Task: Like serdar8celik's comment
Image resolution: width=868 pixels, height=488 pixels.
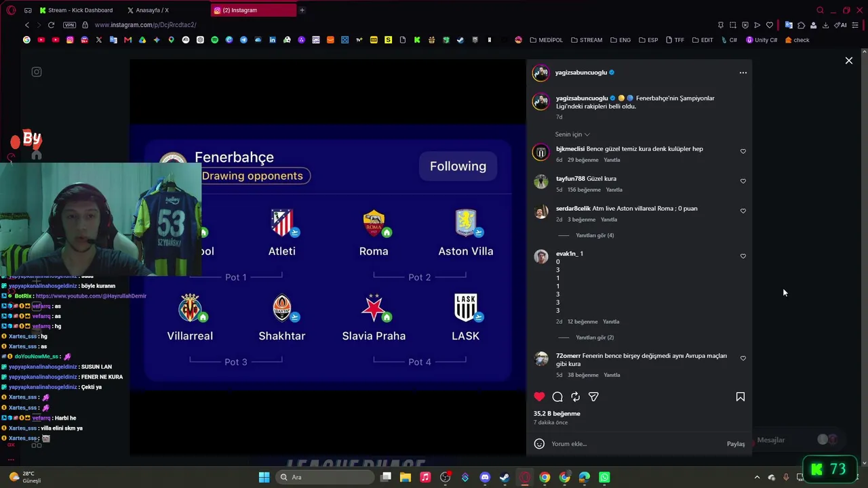Action: point(743,211)
